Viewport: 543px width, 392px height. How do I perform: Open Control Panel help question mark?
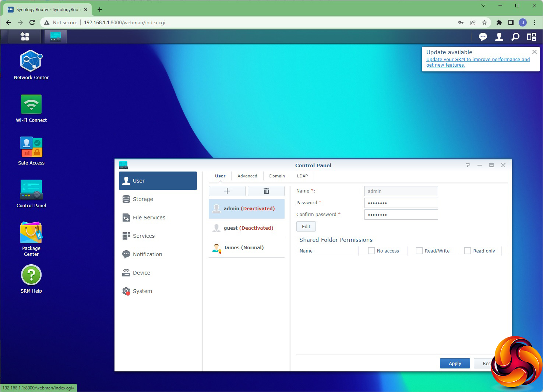(x=468, y=165)
